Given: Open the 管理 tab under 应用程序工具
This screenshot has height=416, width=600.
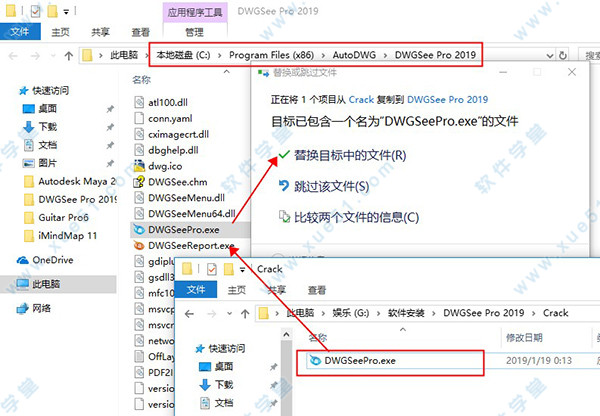Looking at the screenshot, I should point(194,32).
